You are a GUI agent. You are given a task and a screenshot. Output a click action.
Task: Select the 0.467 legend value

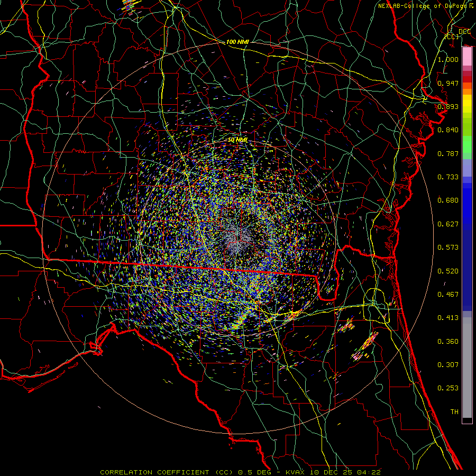coord(448,295)
